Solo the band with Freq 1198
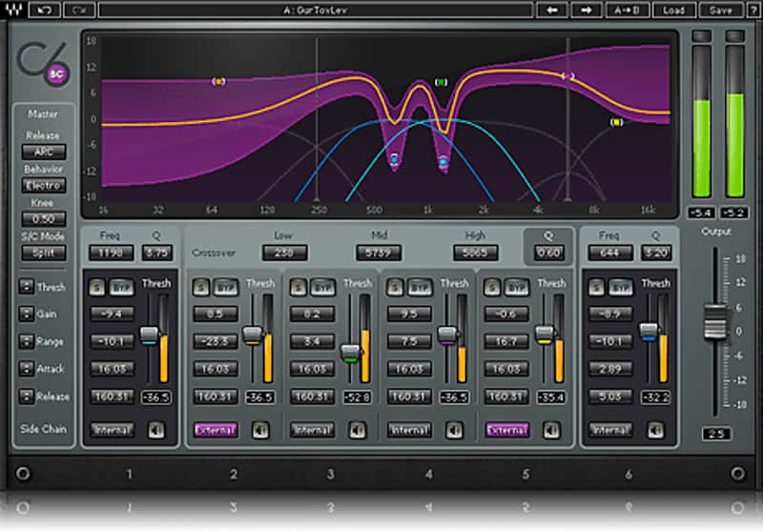Screen dimensions: 763x532 click(x=97, y=287)
